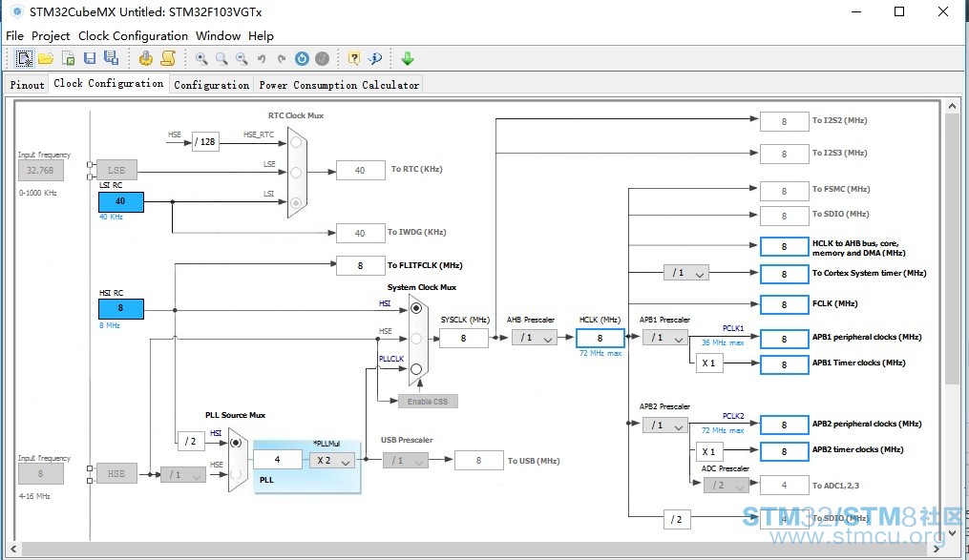The width and height of the screenshot is (969, 560).
Task: Click the generate code gear icon
Action: tap(146, 58)
